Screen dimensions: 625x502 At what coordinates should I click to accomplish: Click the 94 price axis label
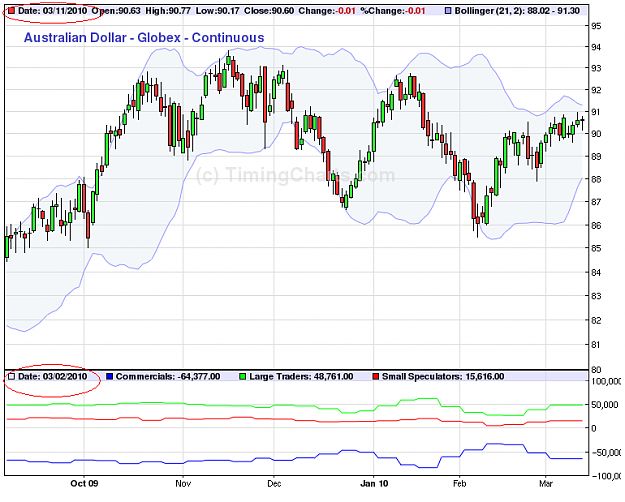point(596,47)
